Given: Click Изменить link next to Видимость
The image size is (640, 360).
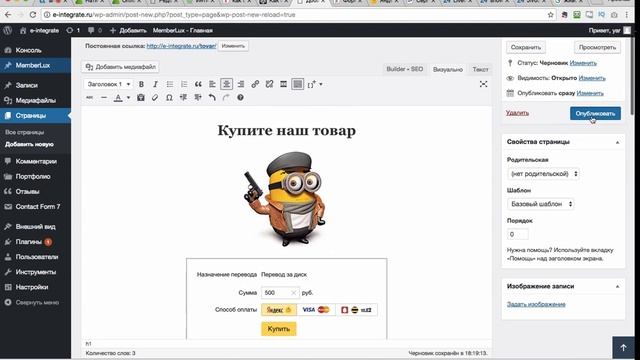Looking at the screenshot, I should [x=592, y=78].
